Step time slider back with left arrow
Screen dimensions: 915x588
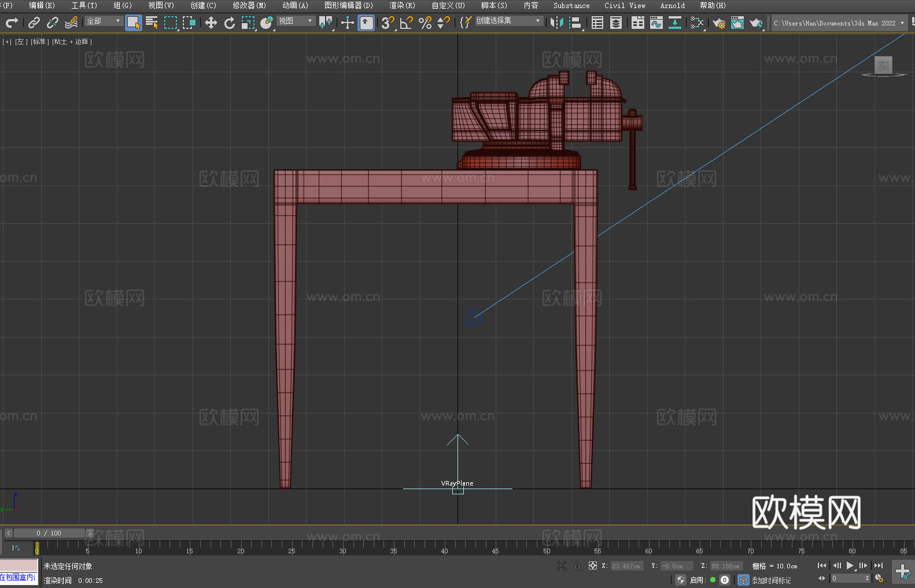pos(8,533)
